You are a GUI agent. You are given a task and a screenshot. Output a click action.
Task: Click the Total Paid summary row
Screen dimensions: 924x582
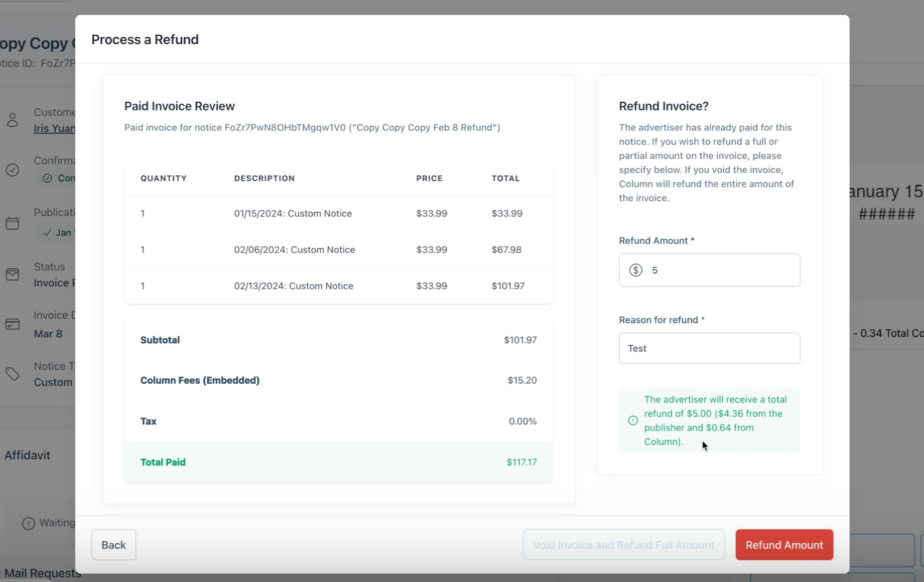click(338, 462)
